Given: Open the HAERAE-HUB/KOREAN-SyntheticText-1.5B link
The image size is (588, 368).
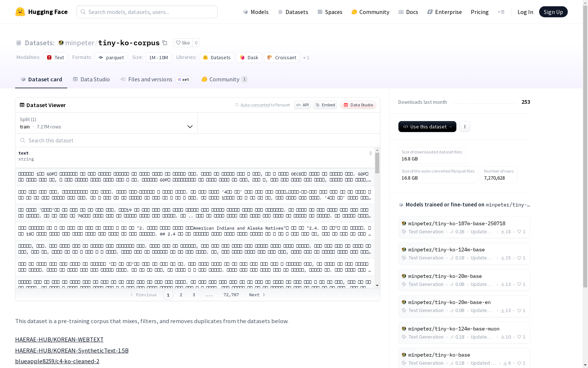Looking at the screenshot, I should (x=72, y=350).
